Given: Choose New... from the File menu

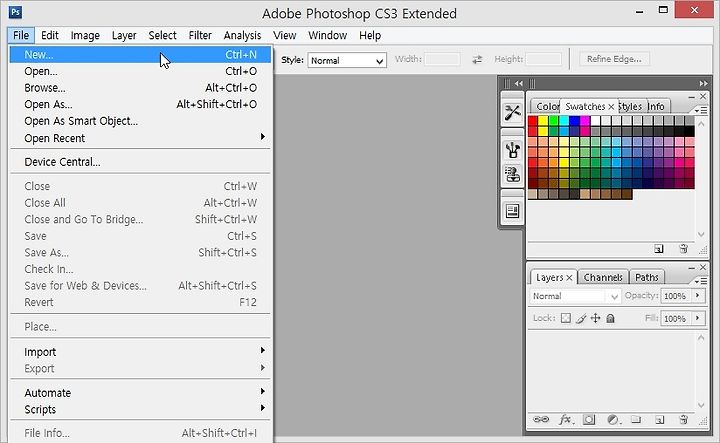Looking at the screenshot, I should tap(141, 55).
